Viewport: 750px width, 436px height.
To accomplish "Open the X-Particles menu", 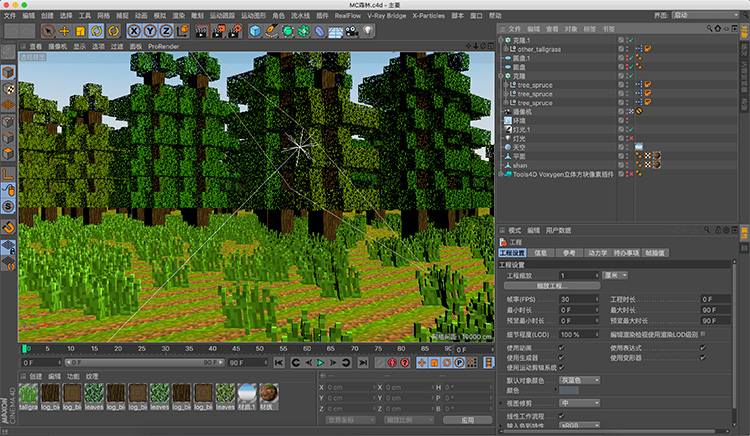I will pyautogui.click(x=429, y=15).
